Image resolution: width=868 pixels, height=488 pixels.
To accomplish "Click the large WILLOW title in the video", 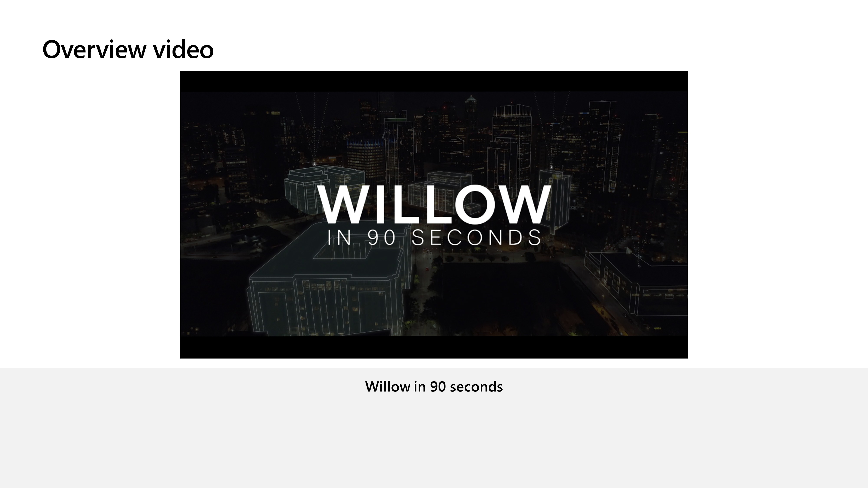I will coord(434,204).
